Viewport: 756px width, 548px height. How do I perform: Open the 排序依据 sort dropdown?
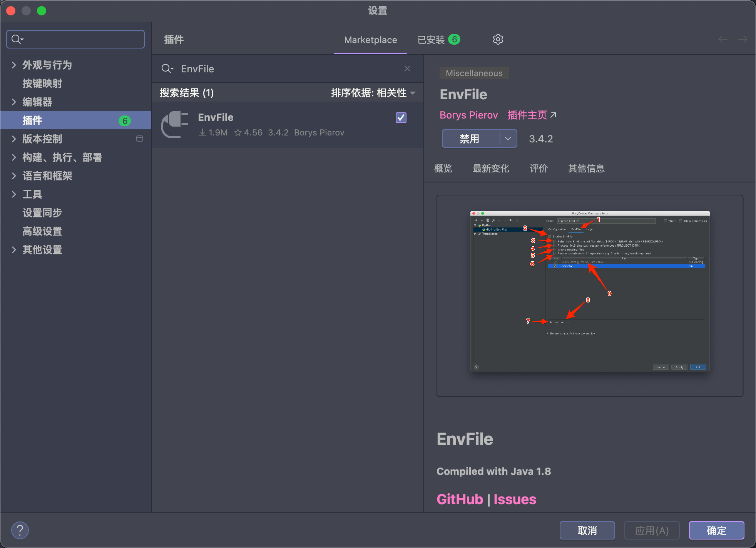tap(373, 93)
